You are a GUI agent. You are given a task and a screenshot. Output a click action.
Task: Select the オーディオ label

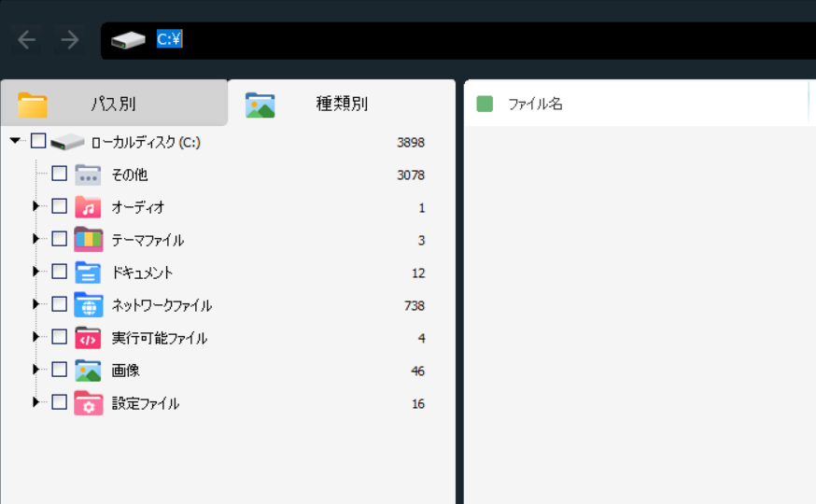point(138,207)
